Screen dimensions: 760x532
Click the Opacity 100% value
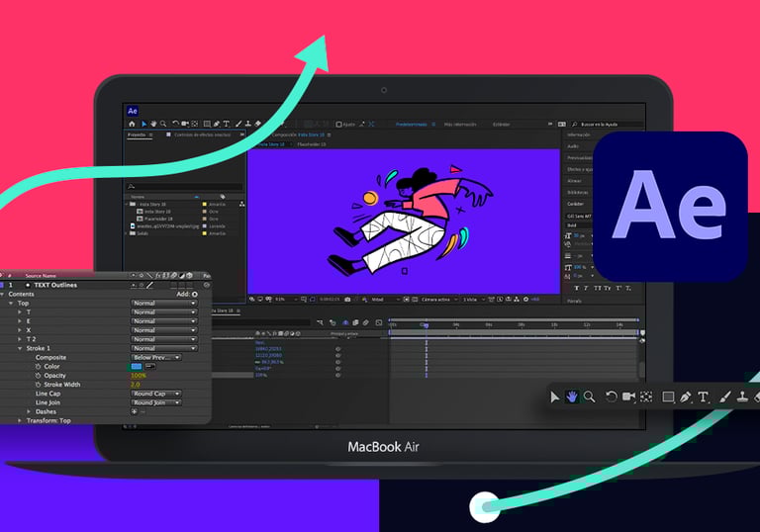click(139, 376)
